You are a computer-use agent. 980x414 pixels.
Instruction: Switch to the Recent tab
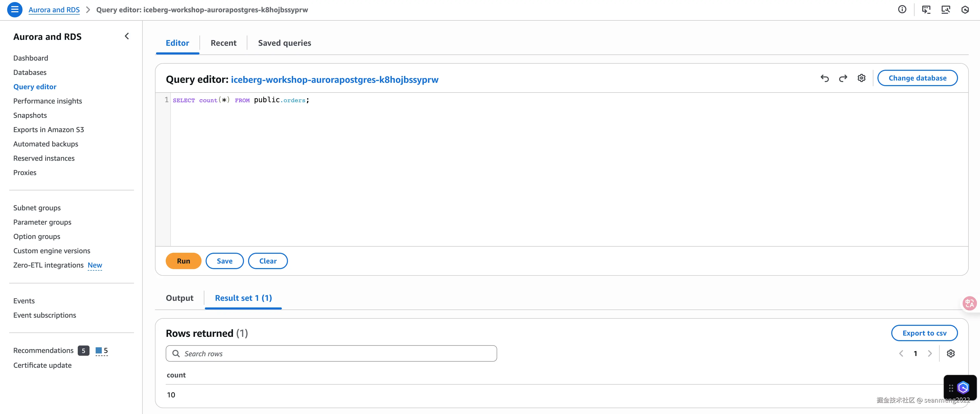223,43
